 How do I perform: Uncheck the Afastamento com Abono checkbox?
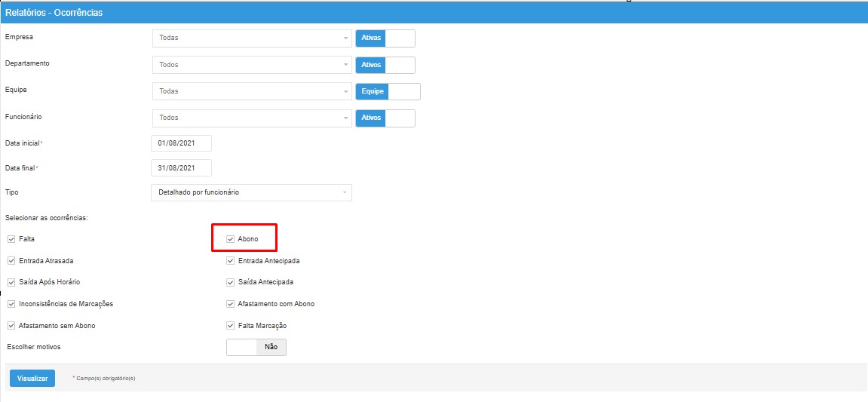click(231, 304)
